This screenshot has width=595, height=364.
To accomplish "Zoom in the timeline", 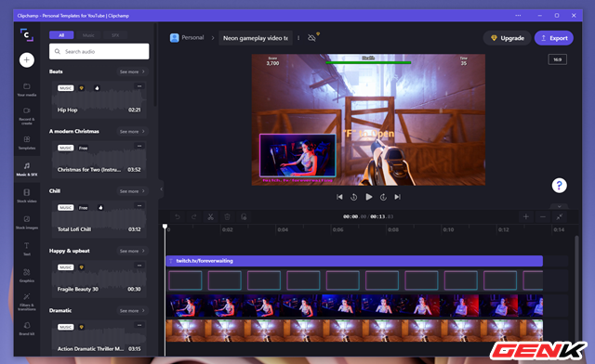I will 526,216.
